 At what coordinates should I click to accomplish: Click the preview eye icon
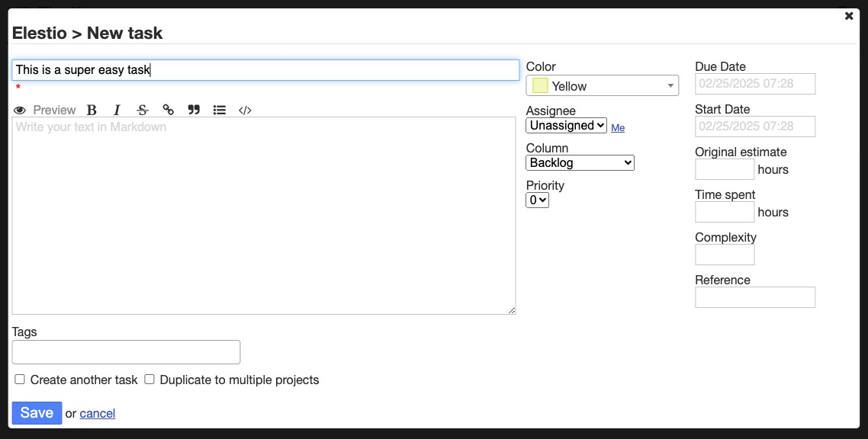(19, 110)
